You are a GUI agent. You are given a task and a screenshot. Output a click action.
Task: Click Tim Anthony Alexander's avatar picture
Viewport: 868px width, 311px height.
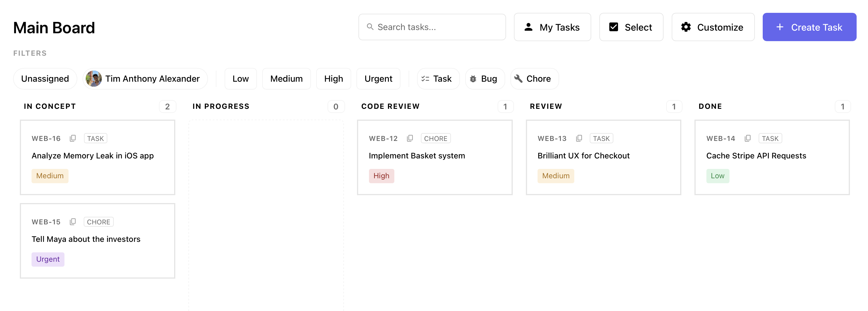(x=94, y=78)
